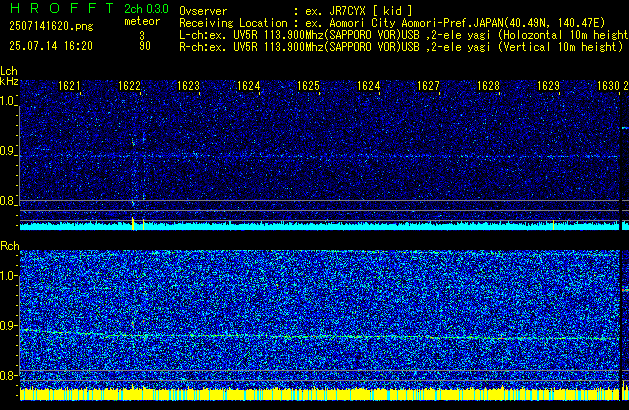Click the tallest yellow spike in Lch level bar
The height and width of the screenshot is (410, 629).
click(133, 223)
